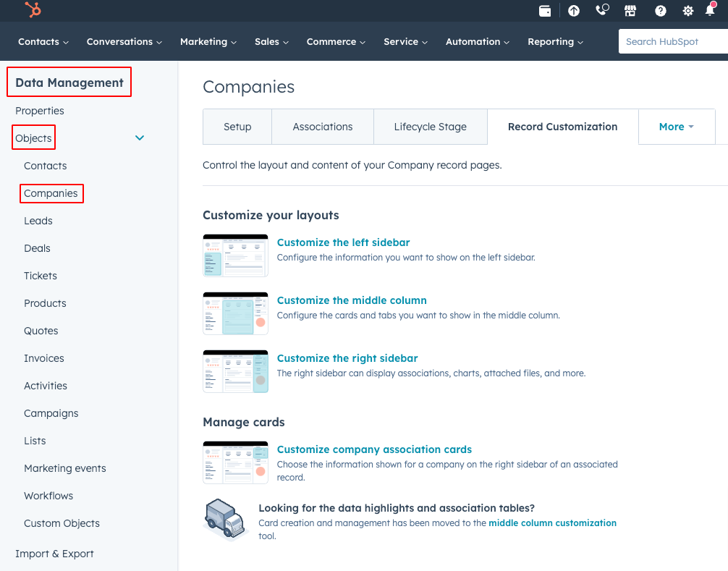Open Invoices object settings
Viewport: 728px width, 571px height.
(44, 358)
